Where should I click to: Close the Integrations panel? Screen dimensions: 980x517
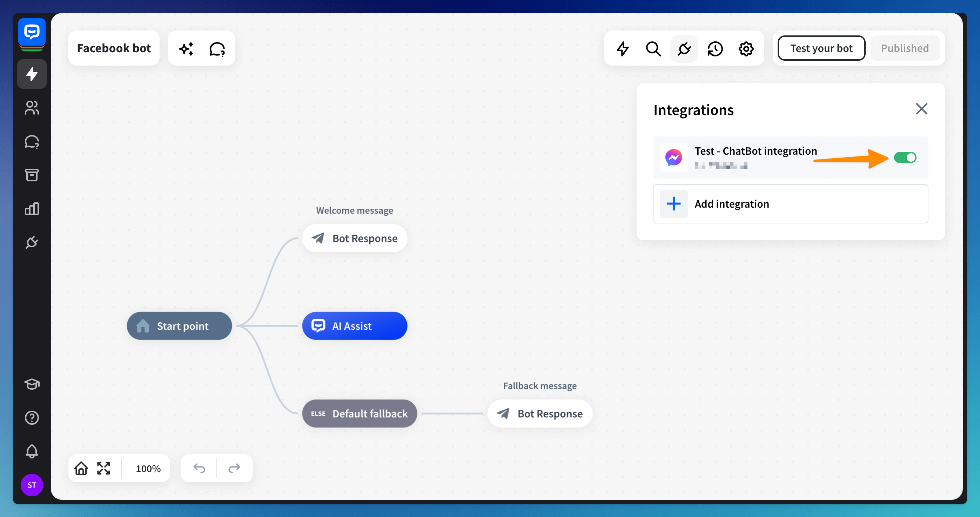[x=921, y=109]
